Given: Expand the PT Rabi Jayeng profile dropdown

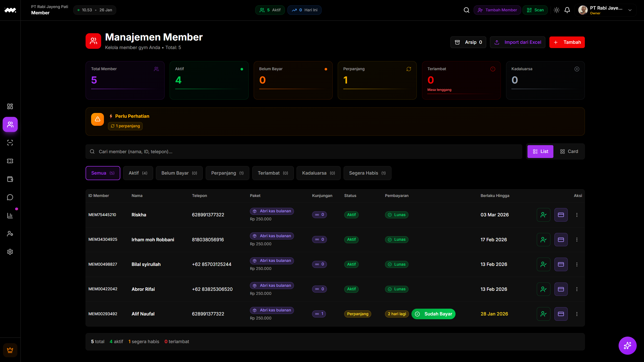Looking at the screenshot, I should (630, 10).
